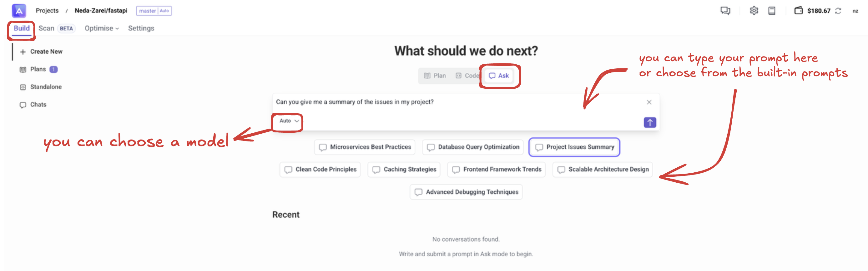Open the Auto model dropdown
Screen dimensions: 868x271
pos(289,121)
